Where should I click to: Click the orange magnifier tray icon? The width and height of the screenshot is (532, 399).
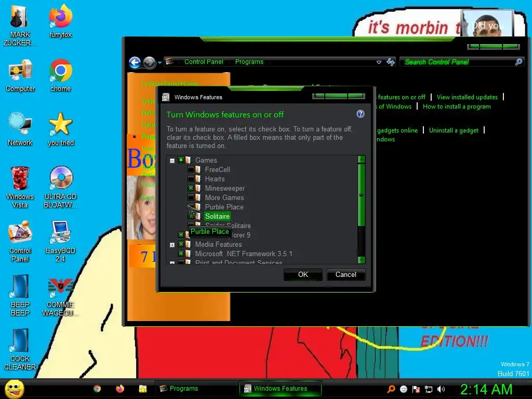[x=391, y=389]
